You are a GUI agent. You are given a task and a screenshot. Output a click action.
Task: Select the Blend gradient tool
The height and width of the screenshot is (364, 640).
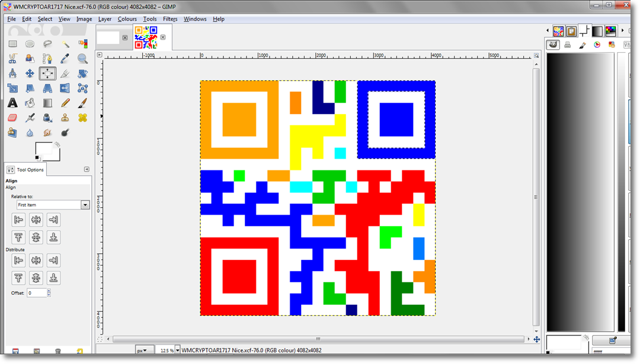[47, 103]
